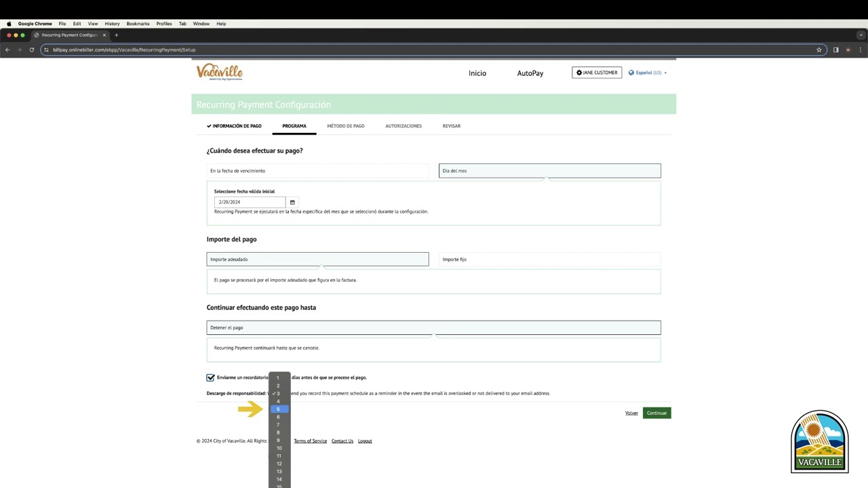Go to the Revisar tab
Viewport: 868px width, 488px height.
(x=452, y=126)
